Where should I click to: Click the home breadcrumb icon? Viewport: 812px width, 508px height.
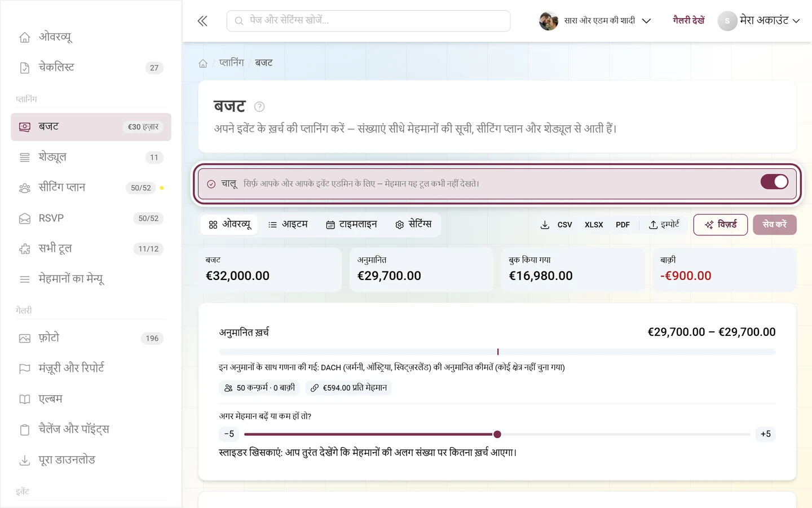[x=203, y=63]
